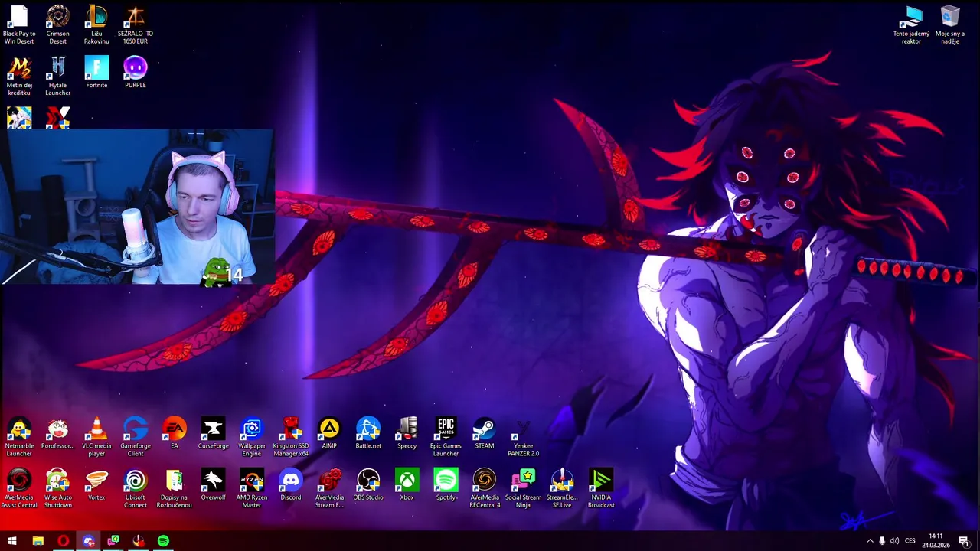Switch to Spotify in the taskbar

(x=163, y=541)
